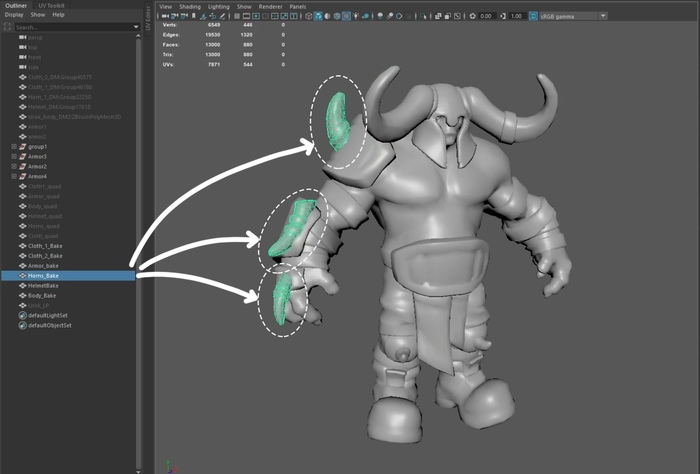Click the Exposure icon beside 0.00 field

click(472, 16)
